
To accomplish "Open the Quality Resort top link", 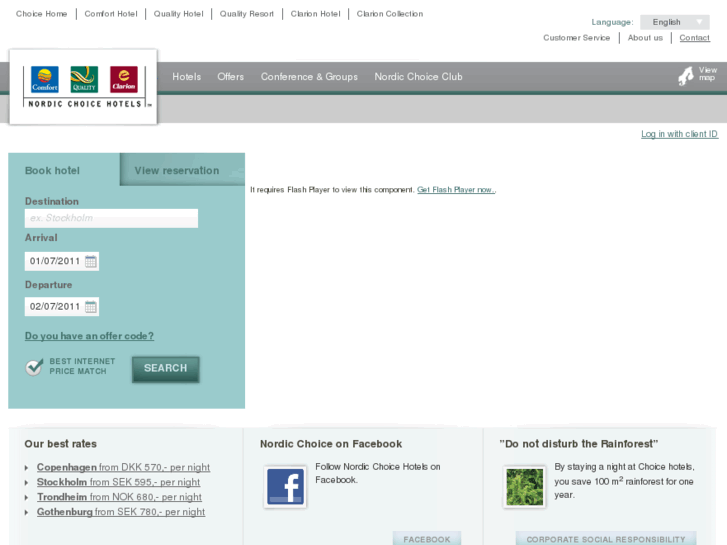I will 247,14.
